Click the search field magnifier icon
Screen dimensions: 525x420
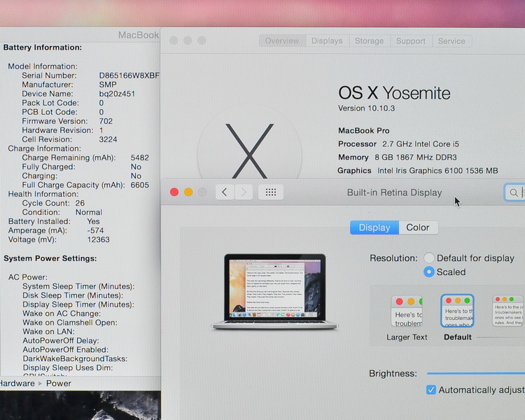tap(513, 192)
